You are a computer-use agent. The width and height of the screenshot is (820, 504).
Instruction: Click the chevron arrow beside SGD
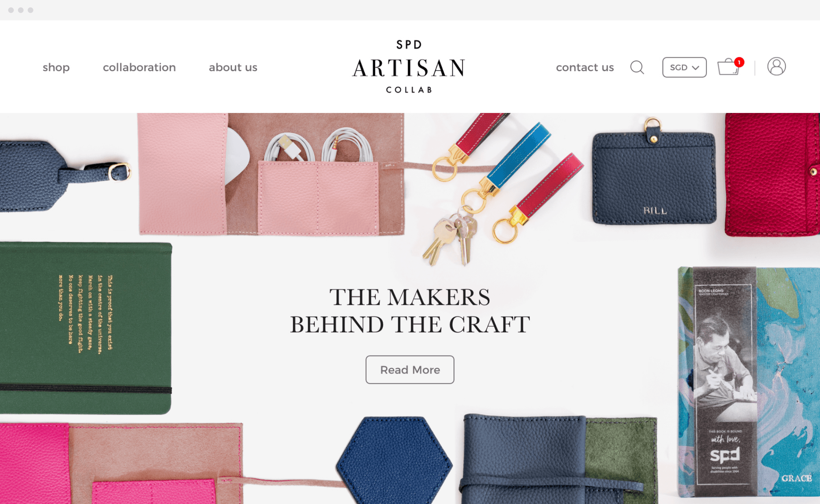click(696, 68)
